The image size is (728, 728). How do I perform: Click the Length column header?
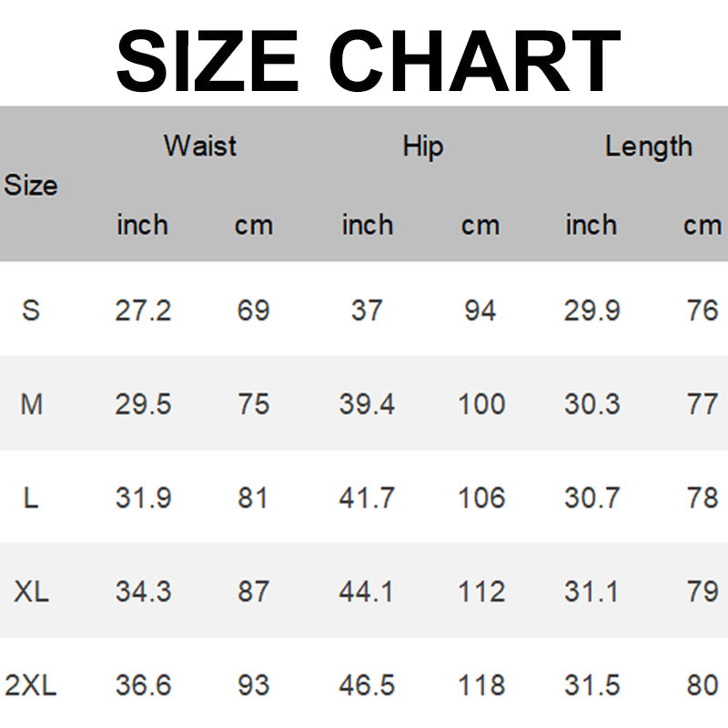[648, 146]
